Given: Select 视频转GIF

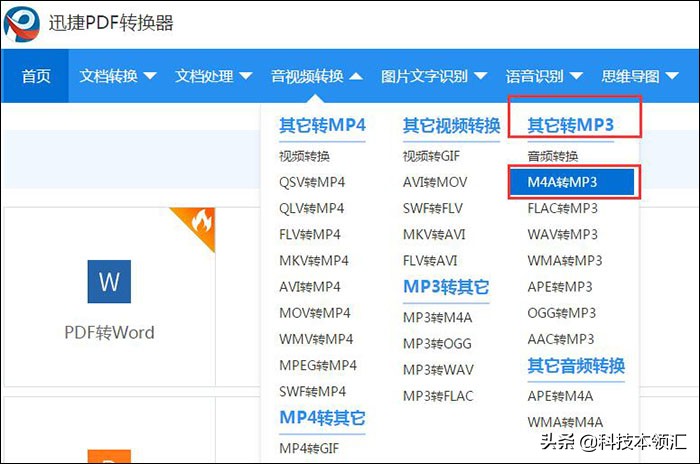Looking at the screenshot, I should [x=431, y=156].
